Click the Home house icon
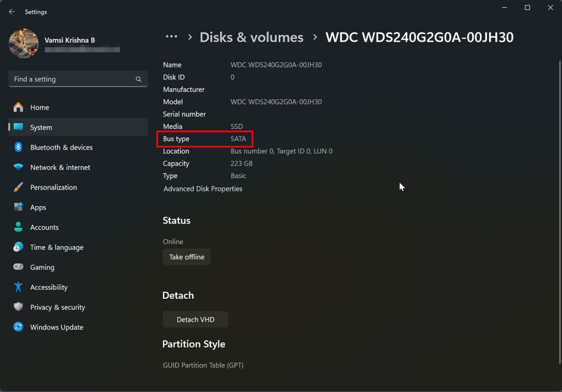 [18, 107]
